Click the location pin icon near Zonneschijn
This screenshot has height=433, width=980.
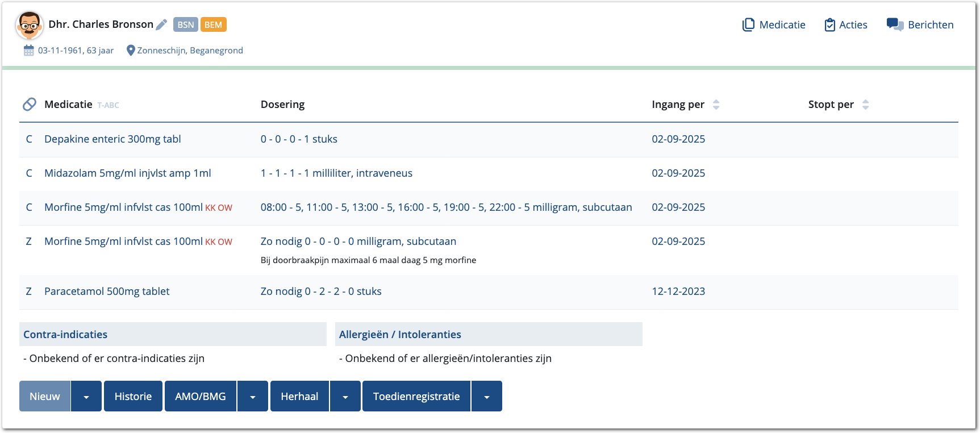[x=131, y=51]
